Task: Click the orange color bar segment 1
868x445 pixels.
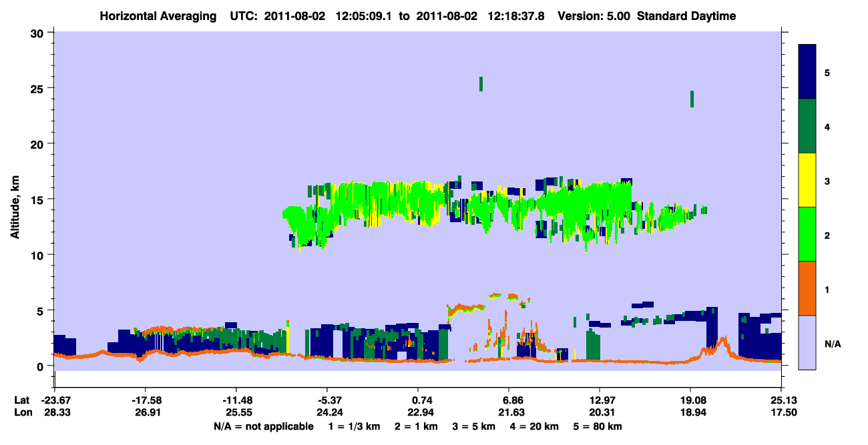Action: [x=807, y=288]
